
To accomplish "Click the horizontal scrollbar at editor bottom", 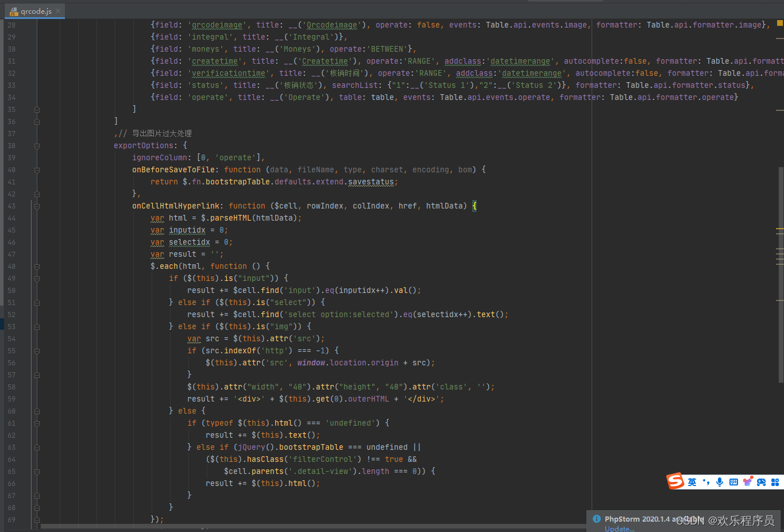I will coord(313,526).
